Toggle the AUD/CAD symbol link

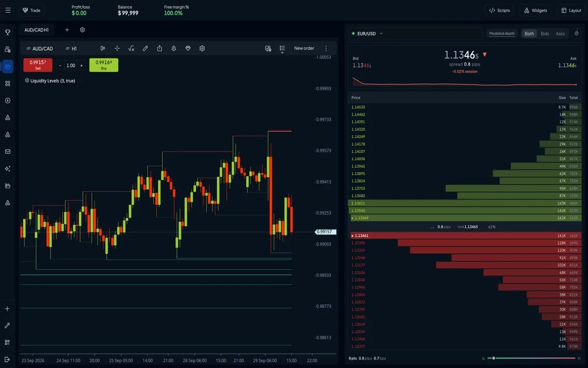[28, 48]
